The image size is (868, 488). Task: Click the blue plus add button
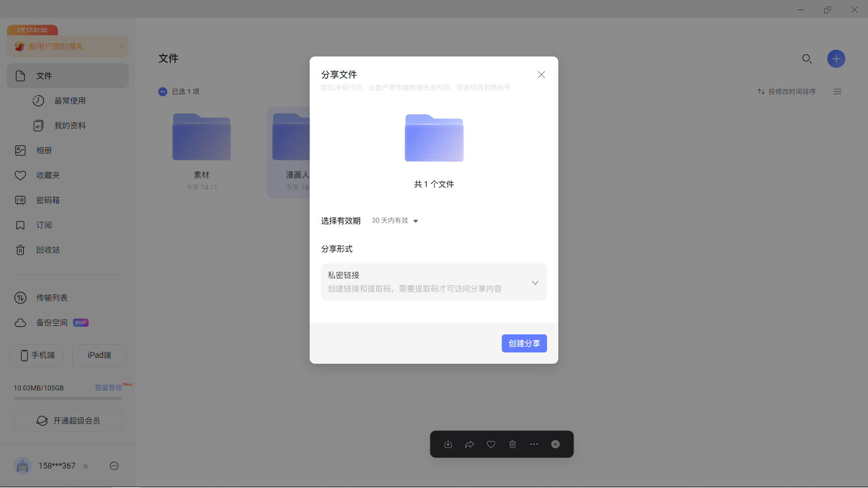(836, 59)
